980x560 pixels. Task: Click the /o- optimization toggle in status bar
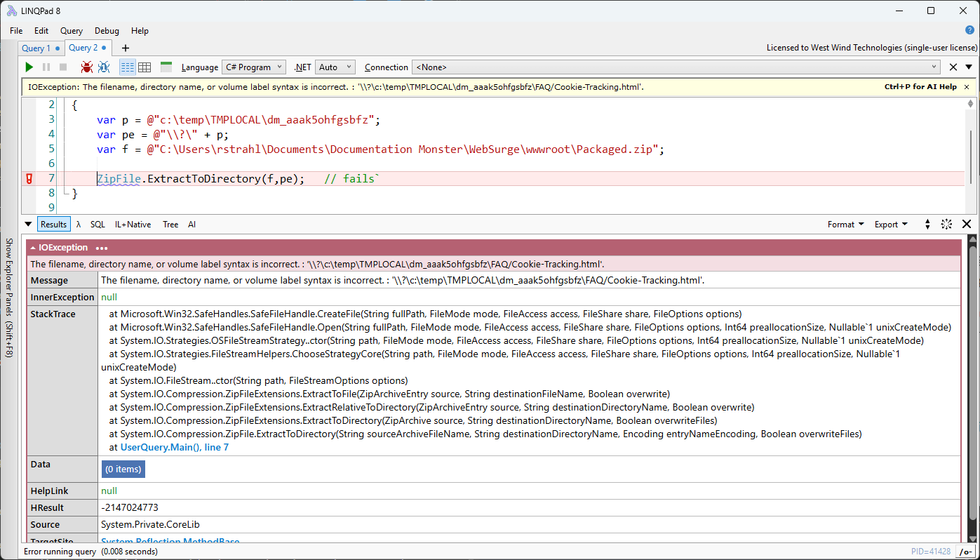[966, 552]
